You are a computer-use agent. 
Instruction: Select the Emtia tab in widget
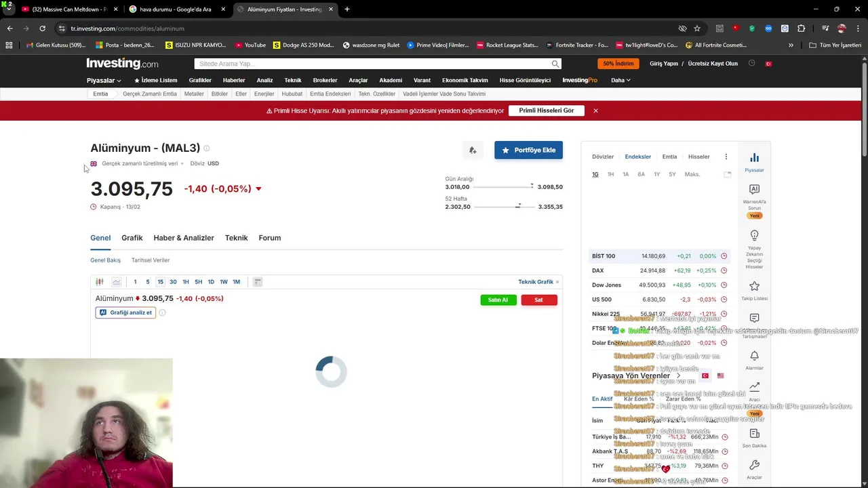point(669,157)
